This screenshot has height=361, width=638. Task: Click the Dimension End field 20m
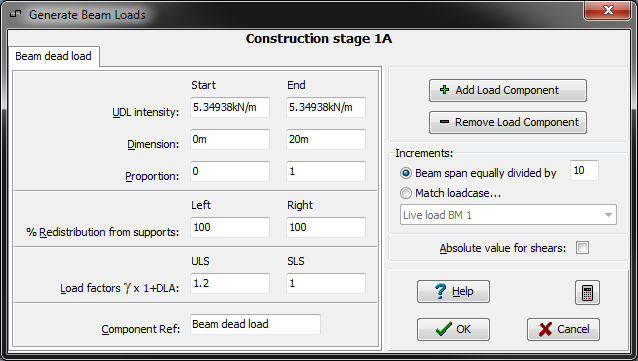326,139
